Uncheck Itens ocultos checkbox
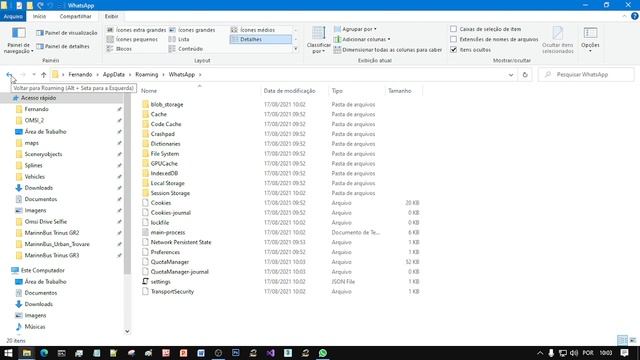The width and height of the screenshot is (640, 360). (x=453, y=49)
